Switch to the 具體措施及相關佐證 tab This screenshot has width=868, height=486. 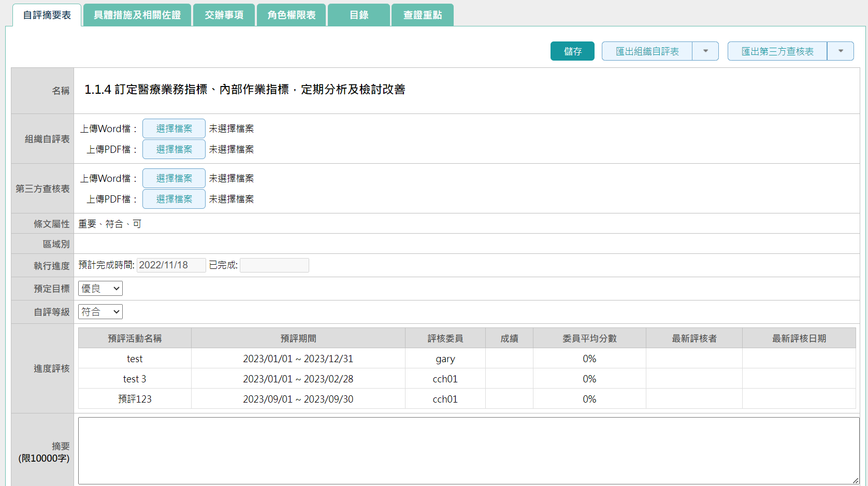137,15
